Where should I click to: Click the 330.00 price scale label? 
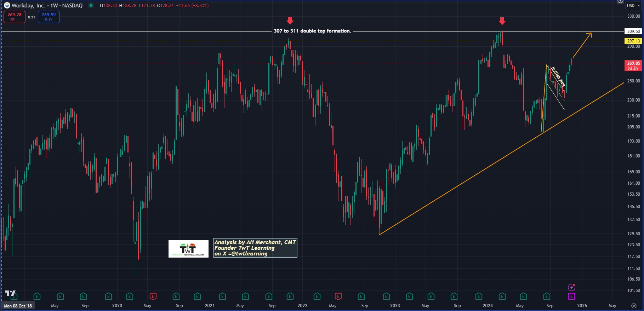tap(633, 16)
